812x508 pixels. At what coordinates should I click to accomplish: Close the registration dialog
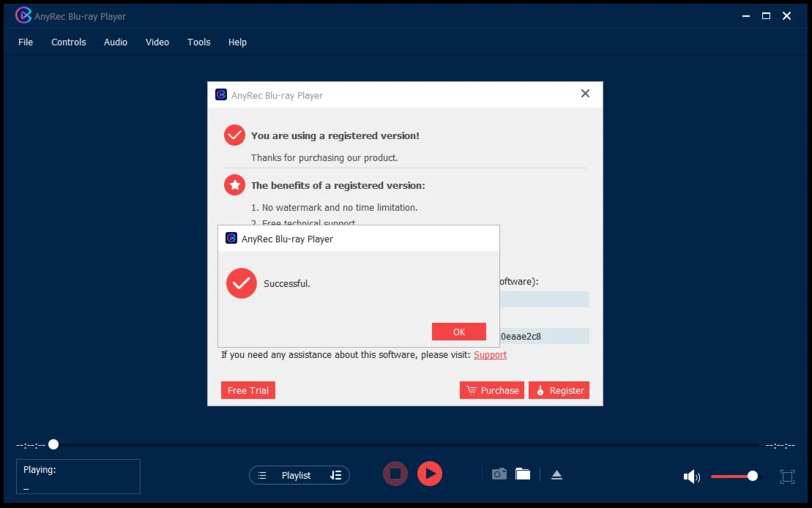[585, 94]
